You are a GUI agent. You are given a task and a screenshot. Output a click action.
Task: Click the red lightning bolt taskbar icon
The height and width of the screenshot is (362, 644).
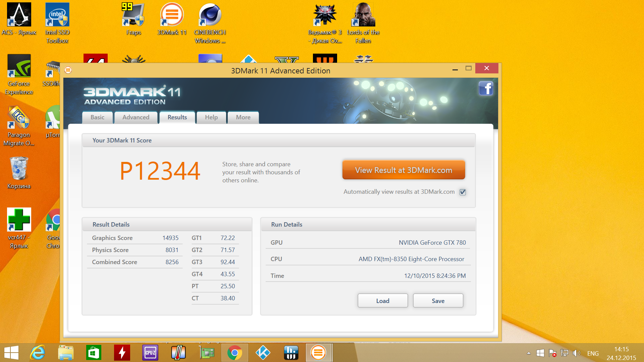[x=122, y=353]
